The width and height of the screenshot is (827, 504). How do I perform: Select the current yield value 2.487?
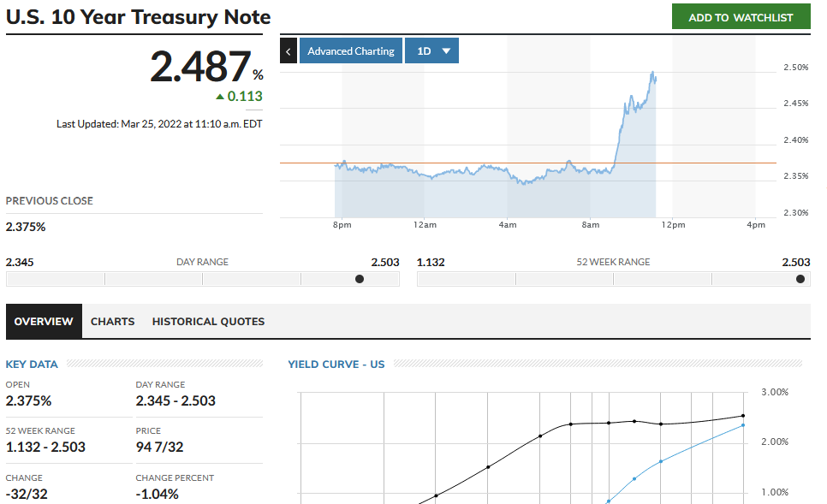pyautogui.click(x=200, y=67)
